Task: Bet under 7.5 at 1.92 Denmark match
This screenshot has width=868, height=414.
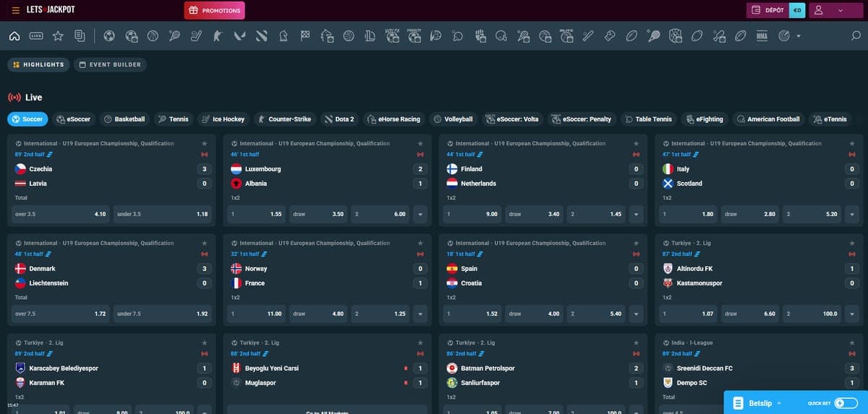Action: tap(163, 314)
